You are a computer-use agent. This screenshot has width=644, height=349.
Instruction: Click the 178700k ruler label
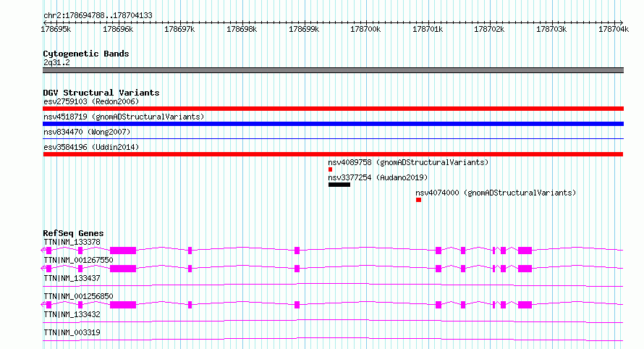click(365, 29)
